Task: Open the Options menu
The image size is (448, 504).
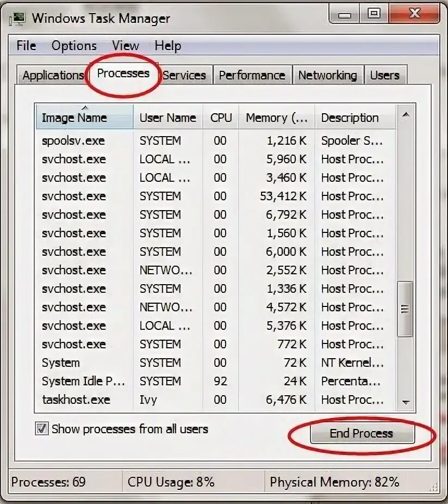Action: point(74,46)
